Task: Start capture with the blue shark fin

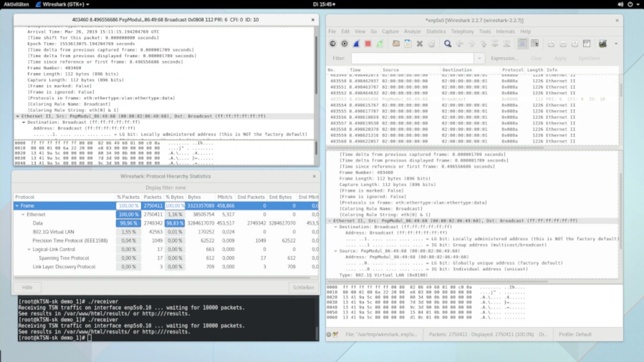Action: (356, 44)
